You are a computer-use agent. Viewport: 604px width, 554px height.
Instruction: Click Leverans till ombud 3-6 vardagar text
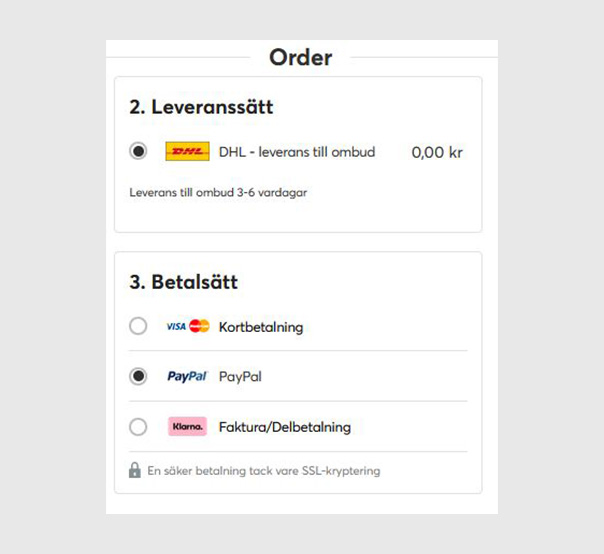point(218,192)
